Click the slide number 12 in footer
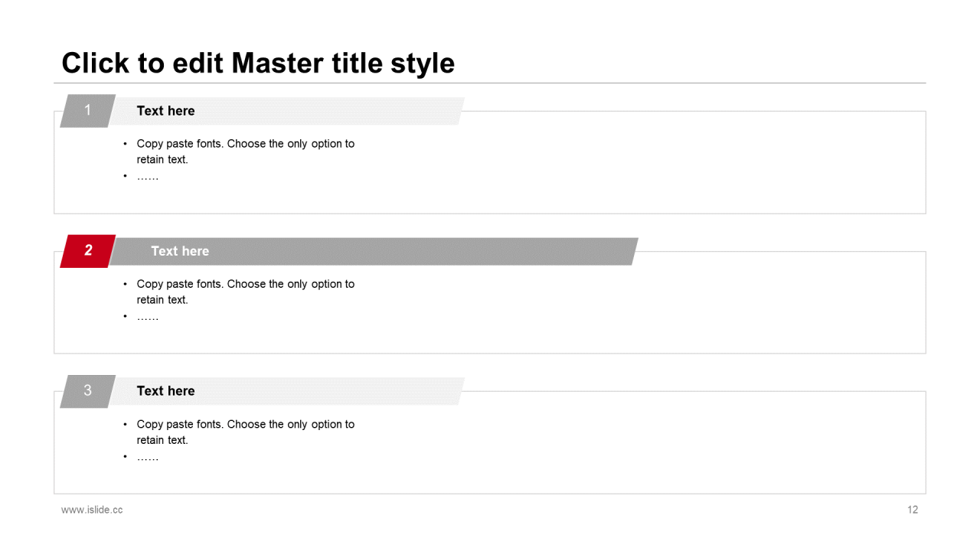This screenshot has height=551, width=980. (x=913, y=510)
